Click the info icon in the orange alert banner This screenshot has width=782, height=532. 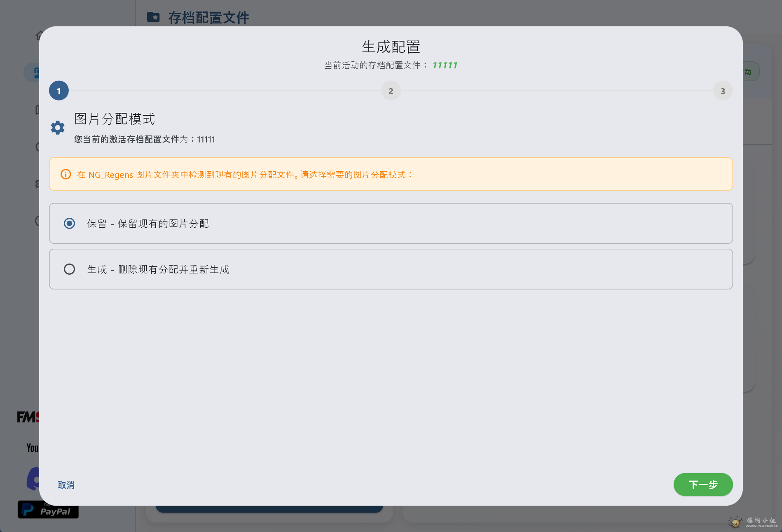point(66,174)
